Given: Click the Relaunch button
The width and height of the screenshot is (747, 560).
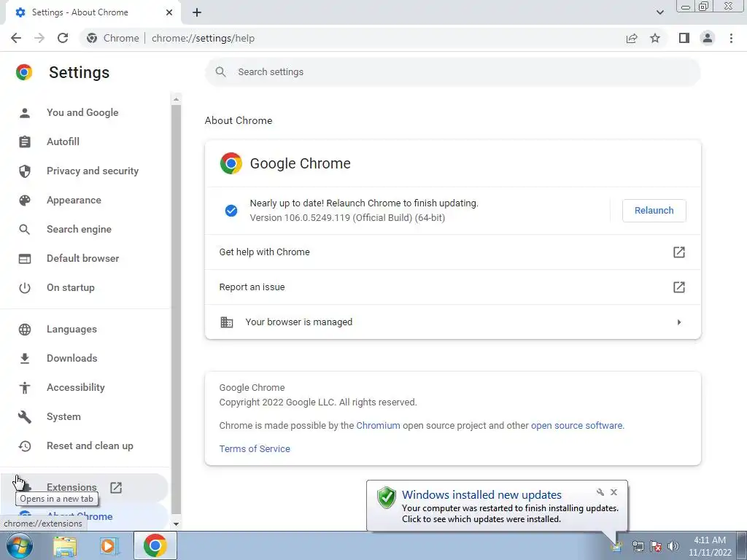Looking at the screenshot, I should [x=654, y=211].
